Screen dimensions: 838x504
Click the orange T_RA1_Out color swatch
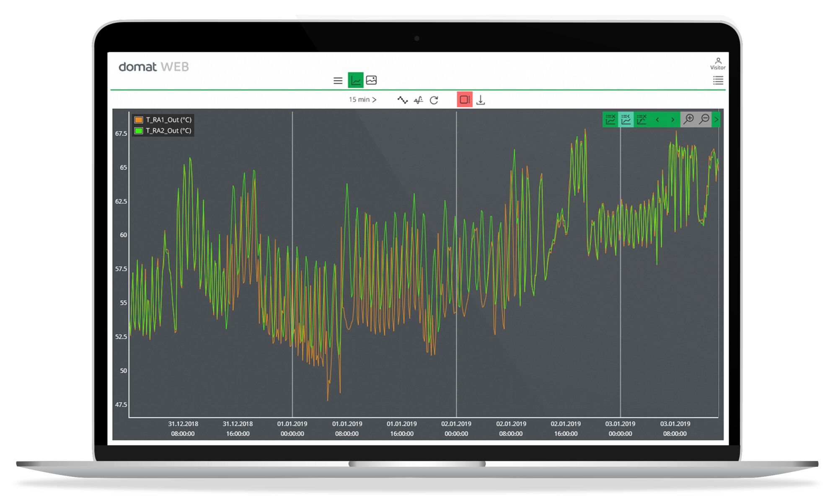139,120
